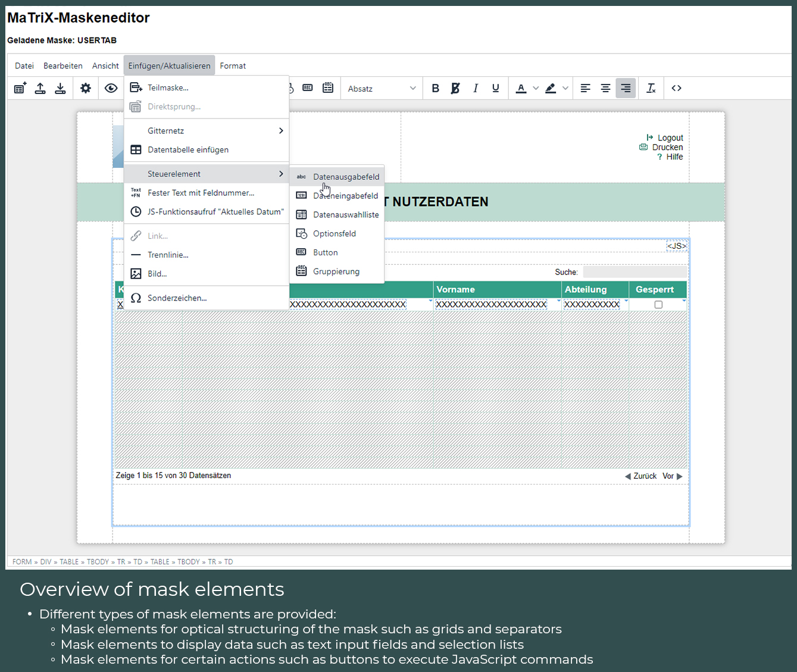Center-align the text
The width and height of the screenshot is (797, 672).
click(x=605, y=88)
